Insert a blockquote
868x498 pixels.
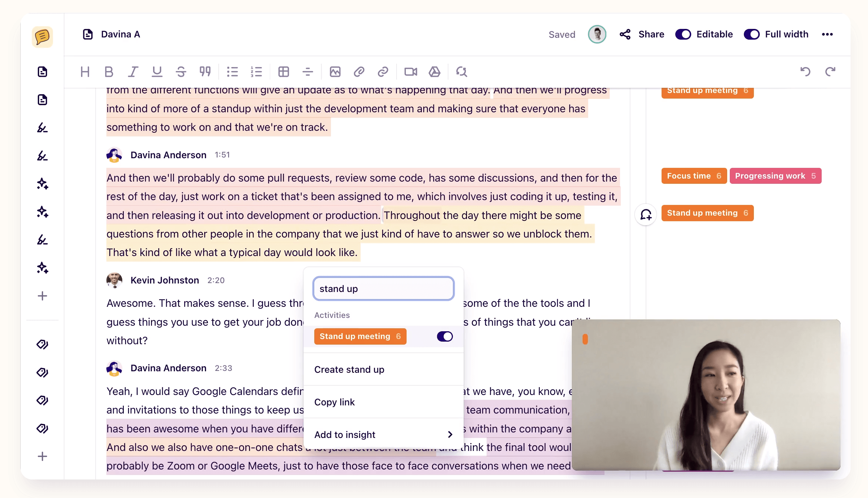click(x=205, y=72)
